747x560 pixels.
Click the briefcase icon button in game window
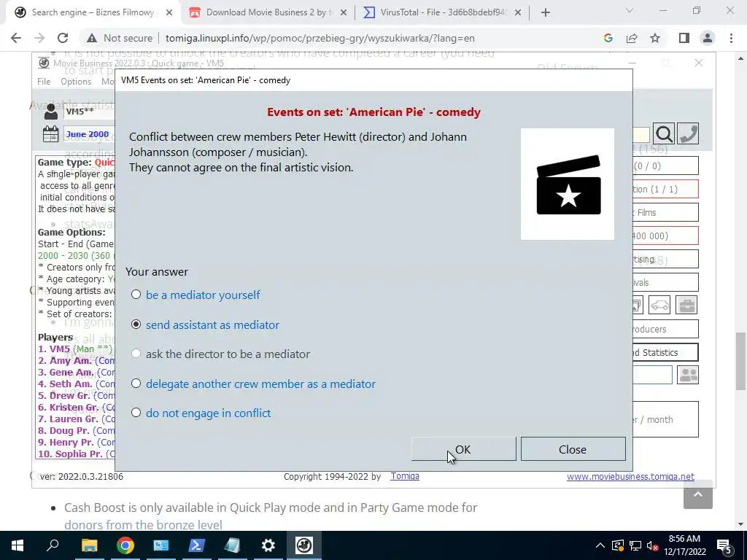point(686,306)
